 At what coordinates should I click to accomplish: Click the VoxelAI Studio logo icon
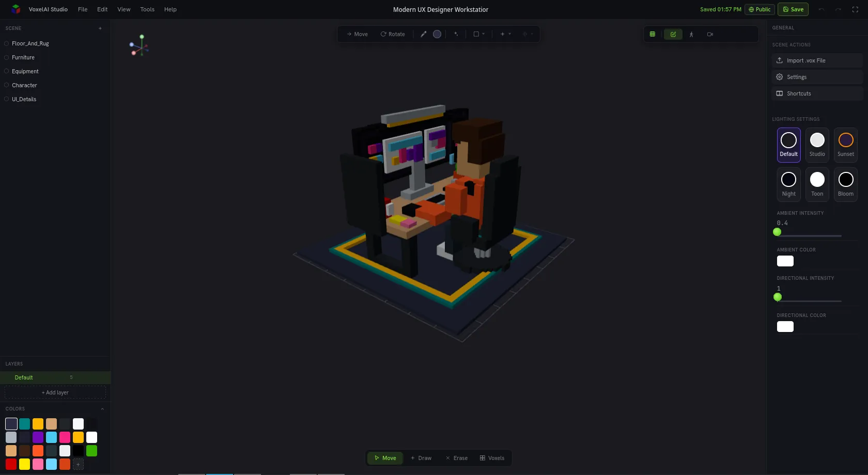pos(16,9)
